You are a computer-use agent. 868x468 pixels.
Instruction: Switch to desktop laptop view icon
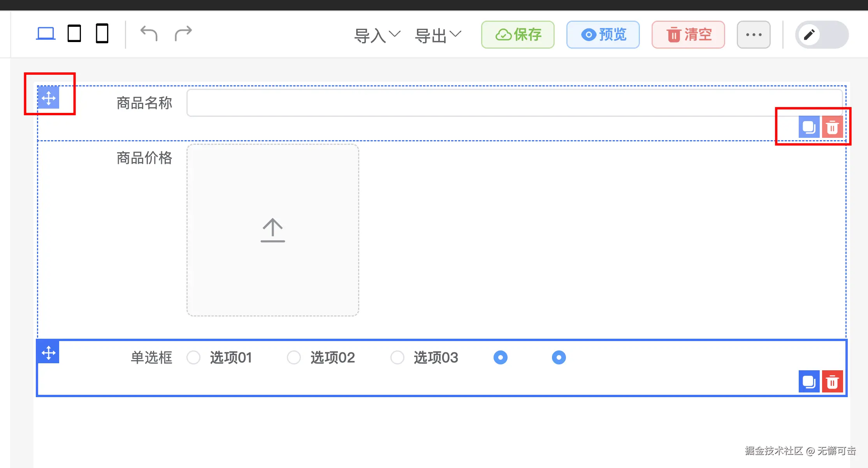click(x=46, y=33)
